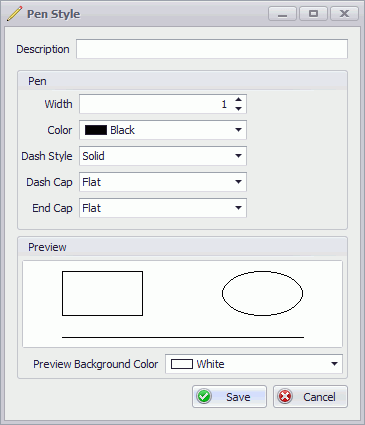Click inside the Description text field
The image size is (365, 425).
[x=212, y=49]
